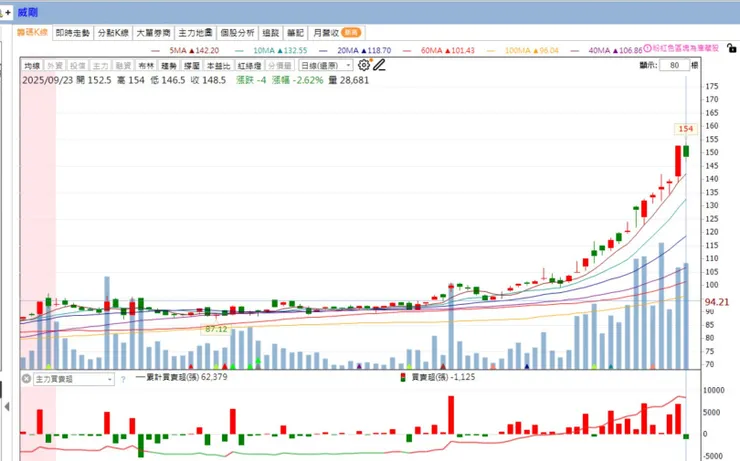
Task: Click the plus icon beside stock name
Action: tap(8, 12)
